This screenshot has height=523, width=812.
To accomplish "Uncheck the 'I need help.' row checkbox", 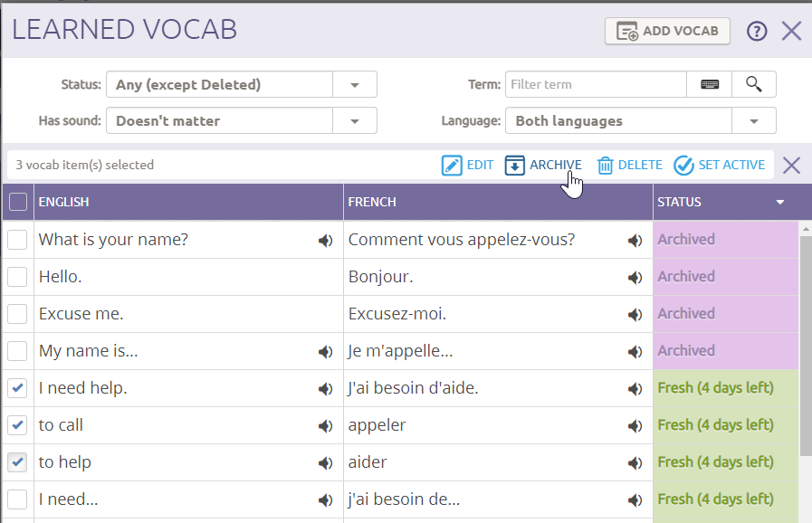I will (17, 388).
